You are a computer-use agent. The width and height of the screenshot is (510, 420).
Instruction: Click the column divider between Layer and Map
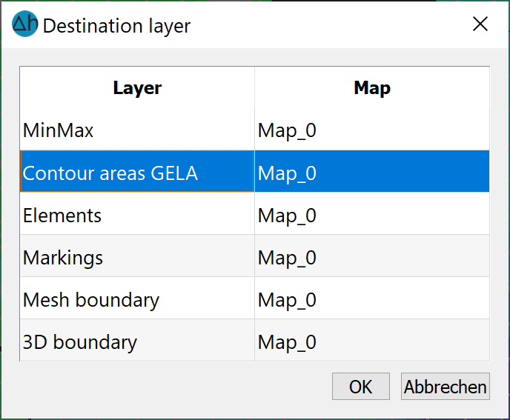pos(254,87)
